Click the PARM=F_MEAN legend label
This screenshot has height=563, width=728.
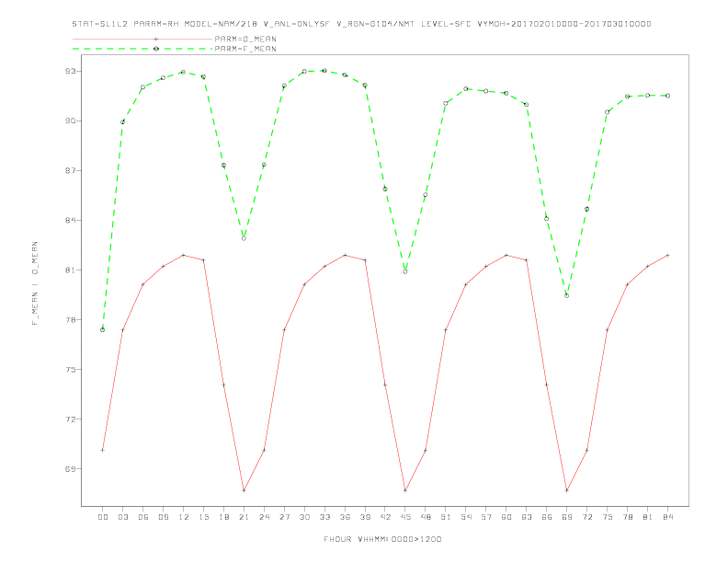tap(245, 49)
